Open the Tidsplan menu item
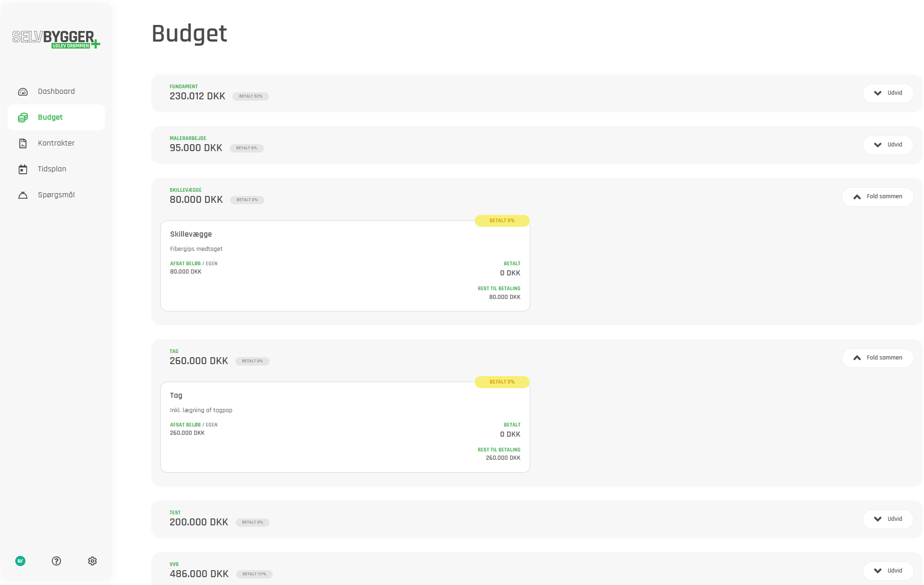The height and width of the screenshot is (585, 924). (x=52, y=169)
